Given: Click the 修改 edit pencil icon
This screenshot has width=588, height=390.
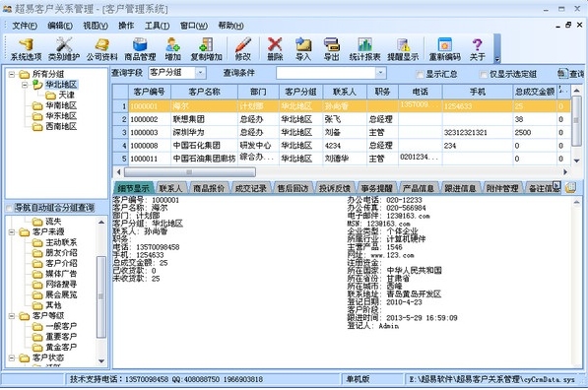Looking at the screenshot, I should [243, 49].
